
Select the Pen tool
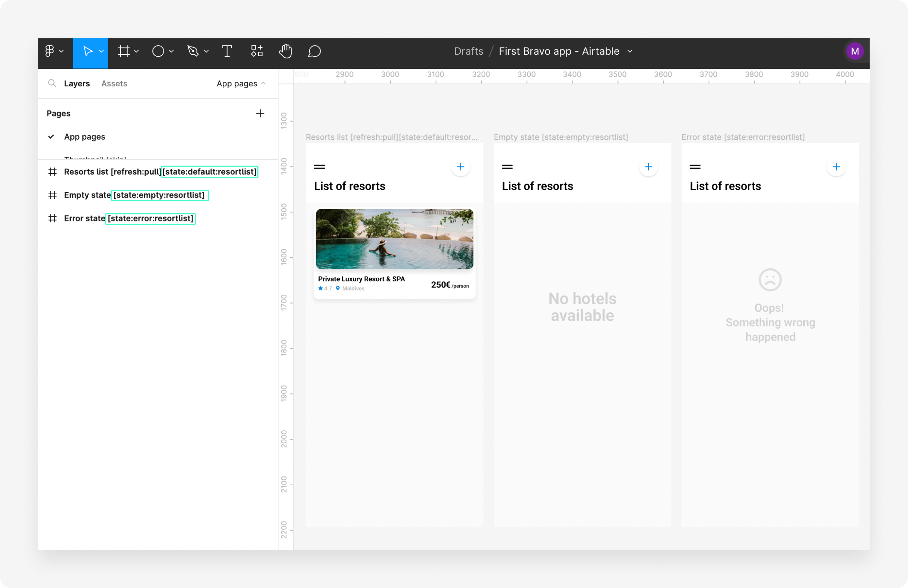tap(193, 51)
